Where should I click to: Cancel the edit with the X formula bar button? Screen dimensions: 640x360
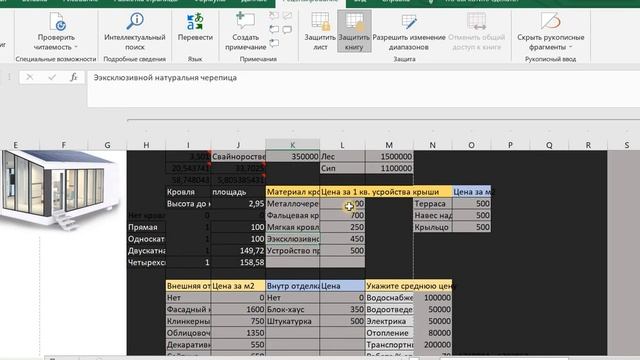pos(29,77)
